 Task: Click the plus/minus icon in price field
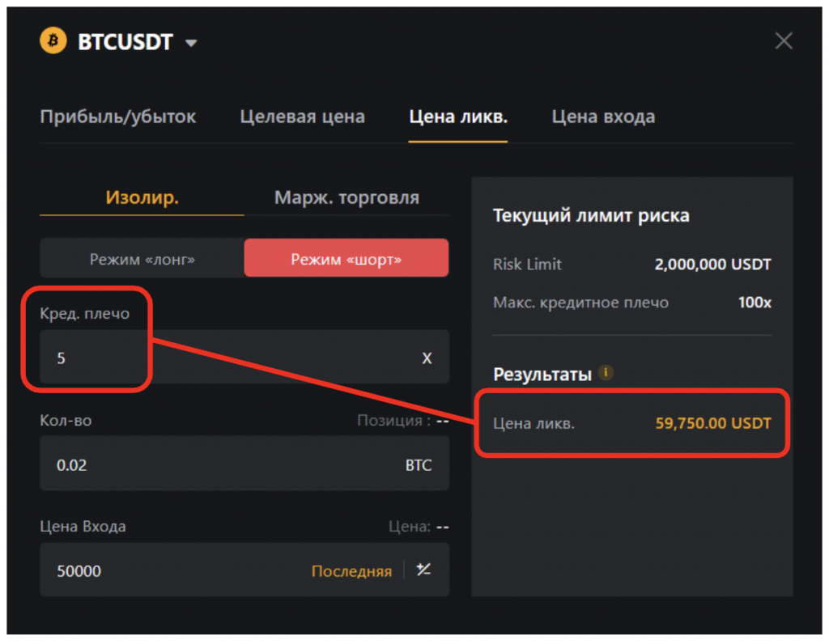423,570
